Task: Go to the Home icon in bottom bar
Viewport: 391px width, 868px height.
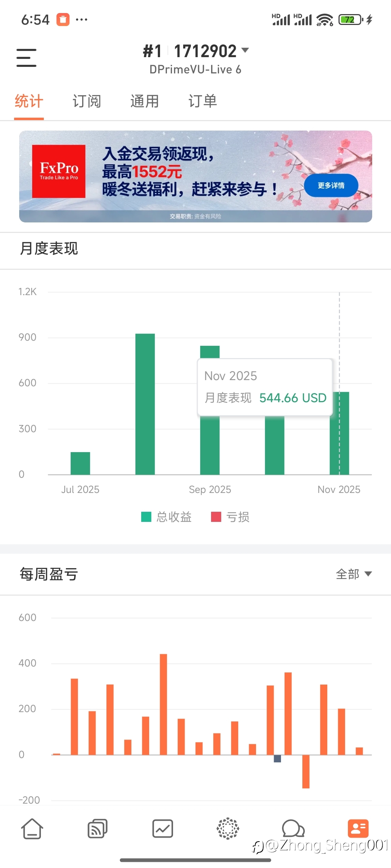Action: click(x=32, y=829)
